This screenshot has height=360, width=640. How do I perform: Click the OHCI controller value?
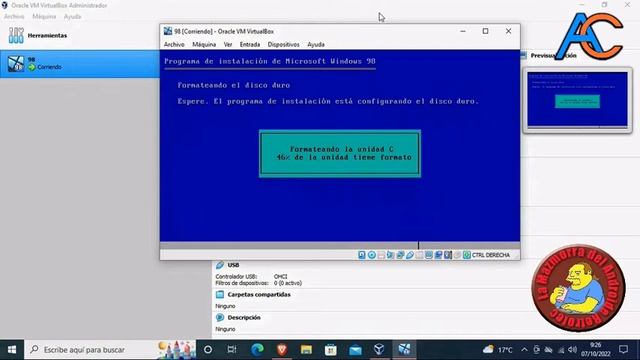pyautogui.click(x=280, y=277)
